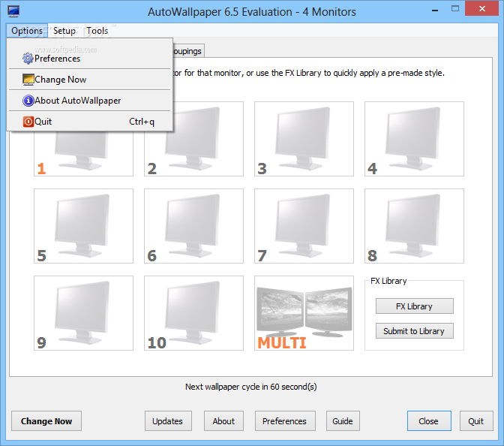
Task: Close the window with red X
Action: tap(481, 9)
